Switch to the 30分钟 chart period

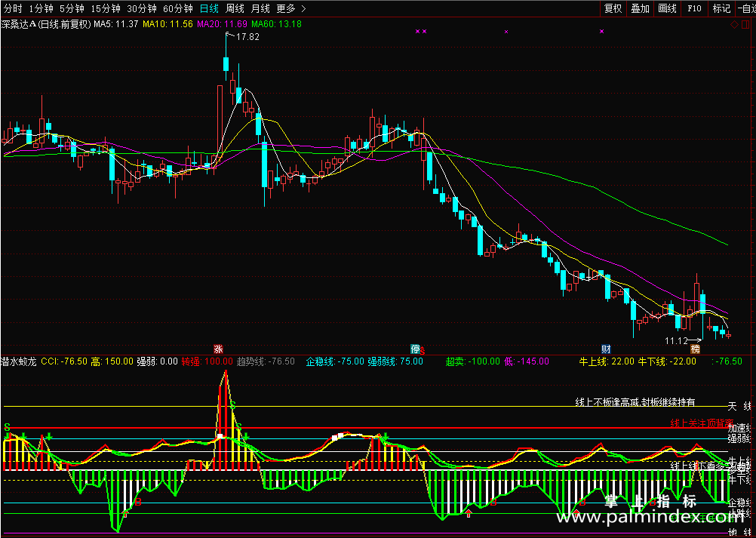(142, 8)
